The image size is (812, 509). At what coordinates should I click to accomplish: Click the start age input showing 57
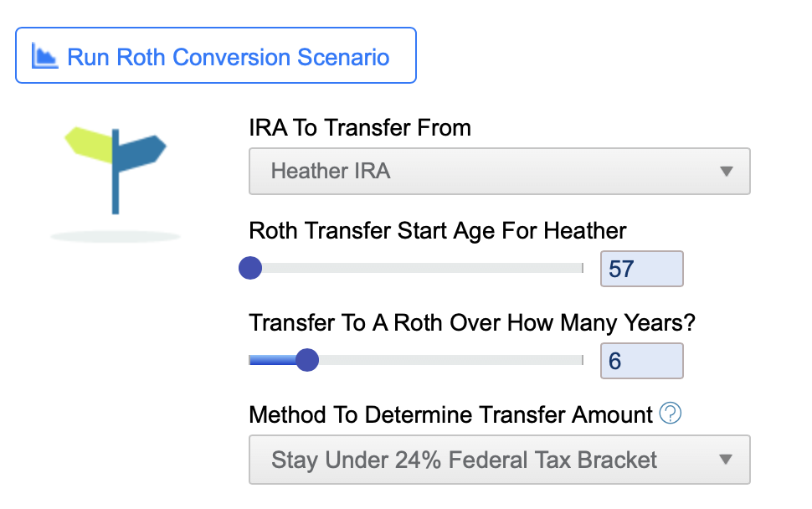click(641, 269)
